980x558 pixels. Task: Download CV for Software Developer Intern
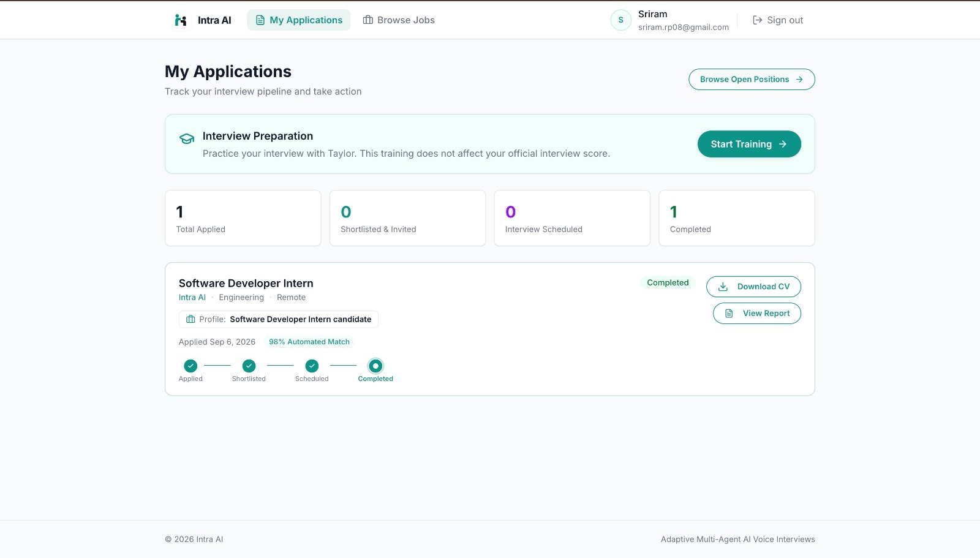(753, 287)
